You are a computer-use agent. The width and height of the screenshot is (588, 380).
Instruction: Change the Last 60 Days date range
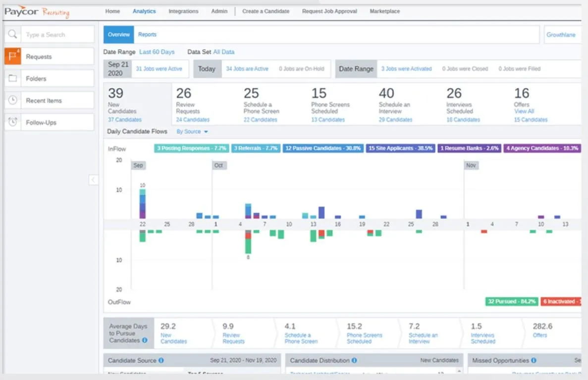click(x=157, y=51)
